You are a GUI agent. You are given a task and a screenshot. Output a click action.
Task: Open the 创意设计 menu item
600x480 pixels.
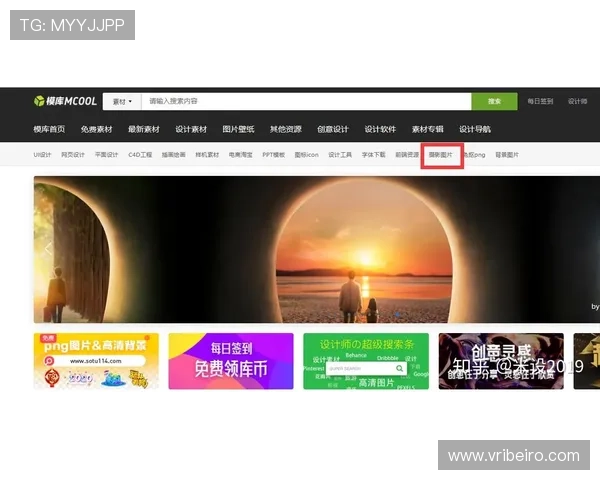[333, 129]
